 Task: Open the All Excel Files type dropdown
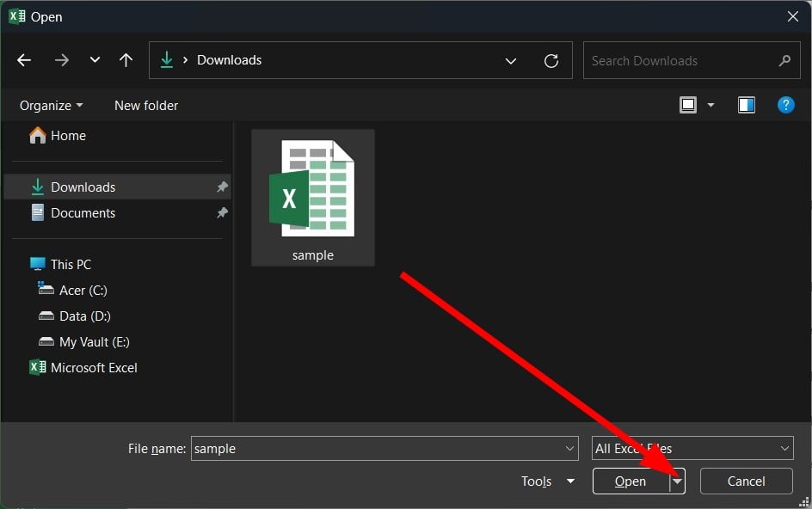[692, 449]
